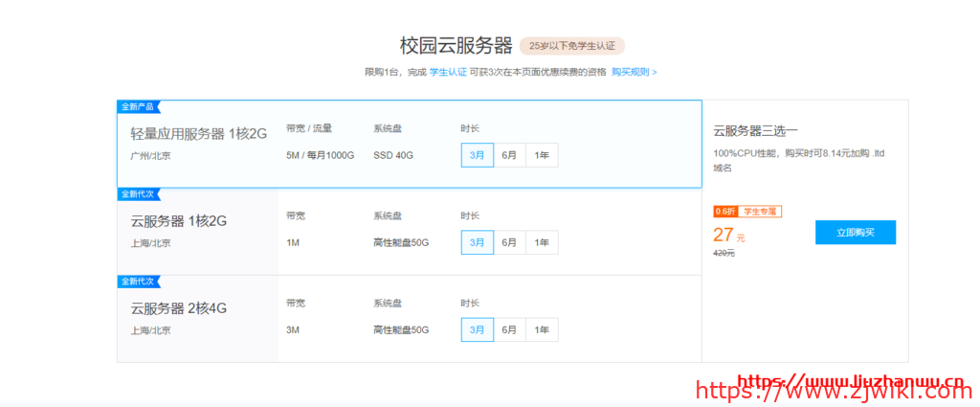Pick 6月 duration for 云服务器 2核4G
This screenshot has height=407, width=980.
(x=509, y=329)
